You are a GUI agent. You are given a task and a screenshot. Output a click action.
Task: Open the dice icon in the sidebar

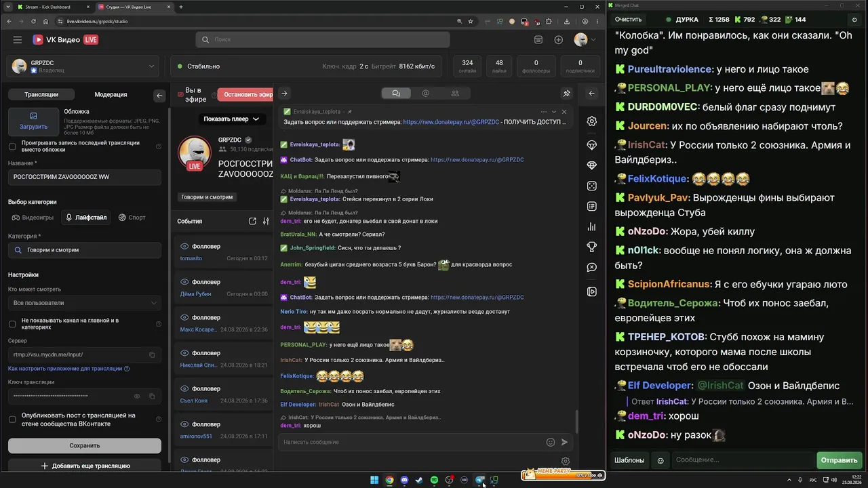coord(592,186)
